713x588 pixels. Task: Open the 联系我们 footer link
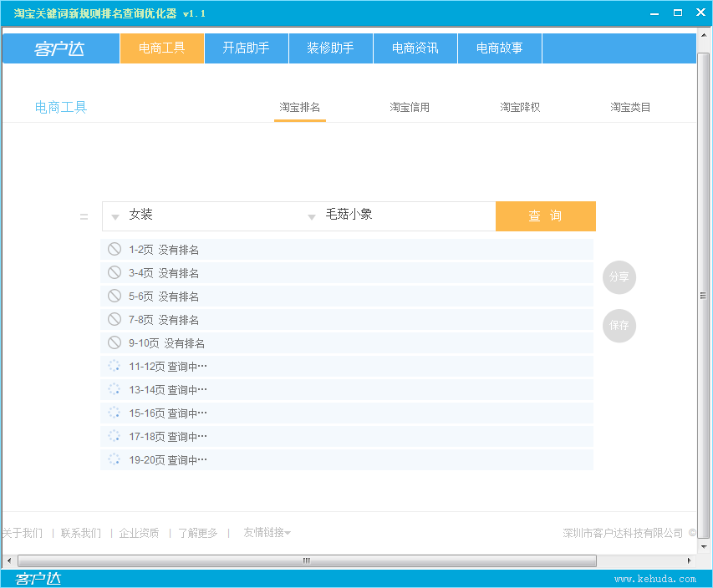tap(81, 533)
